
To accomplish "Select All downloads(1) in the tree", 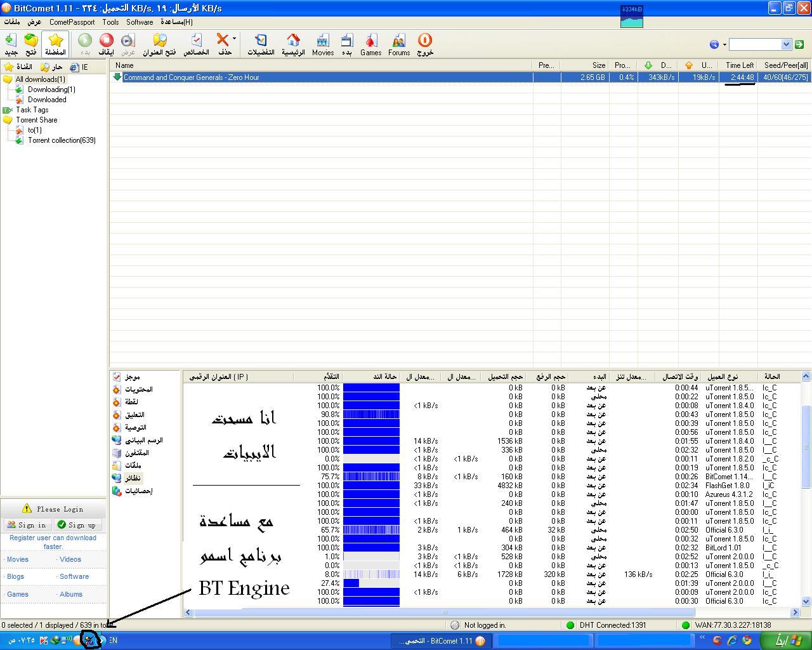I will pyautogui.click(x=40, y=79).
